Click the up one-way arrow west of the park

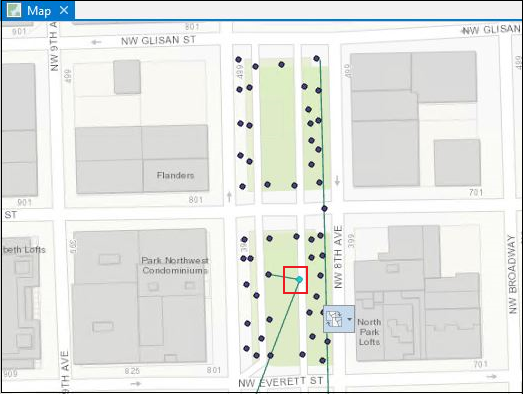229,196
